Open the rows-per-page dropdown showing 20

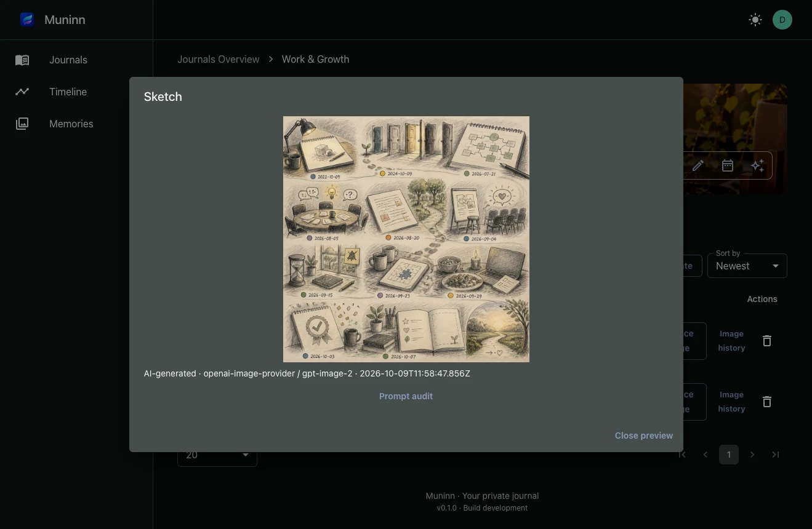[217, 455]
